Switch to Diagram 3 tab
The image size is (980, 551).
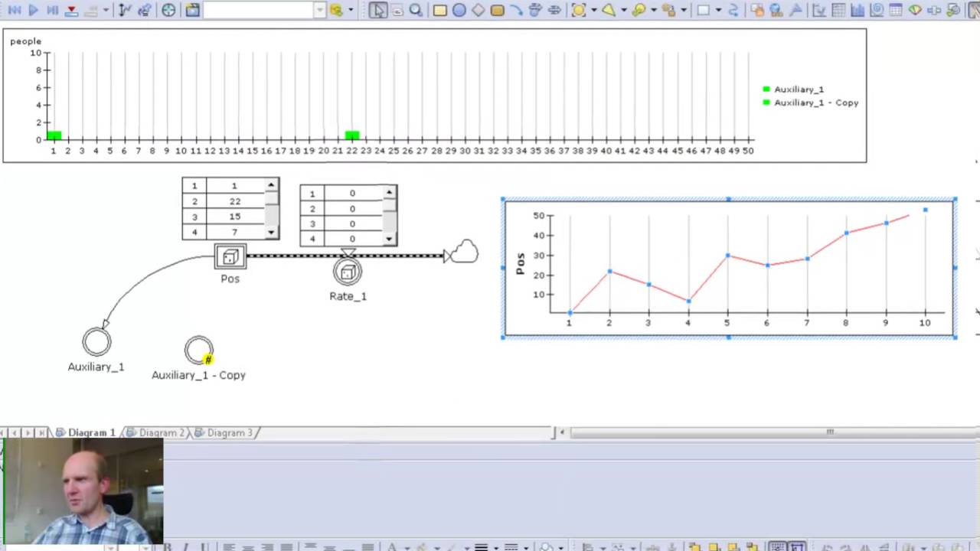tap(224, 432)
